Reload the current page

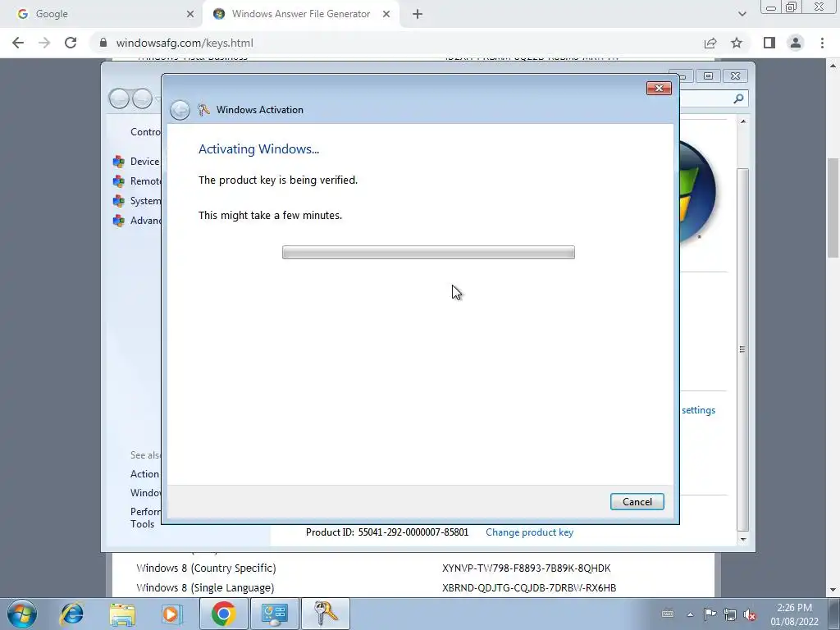71,43
